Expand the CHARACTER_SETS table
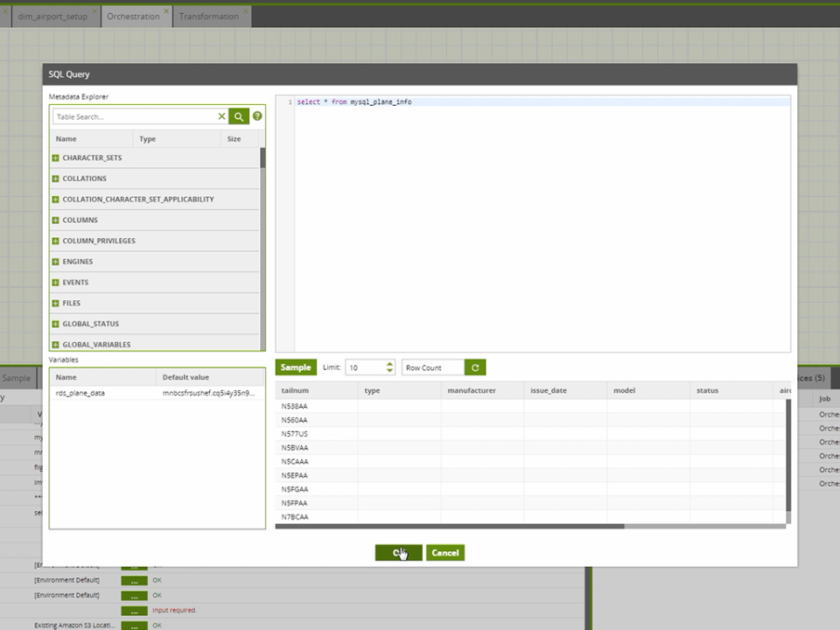The width and height of the screenshot is (840, 630). coord(54,157)
